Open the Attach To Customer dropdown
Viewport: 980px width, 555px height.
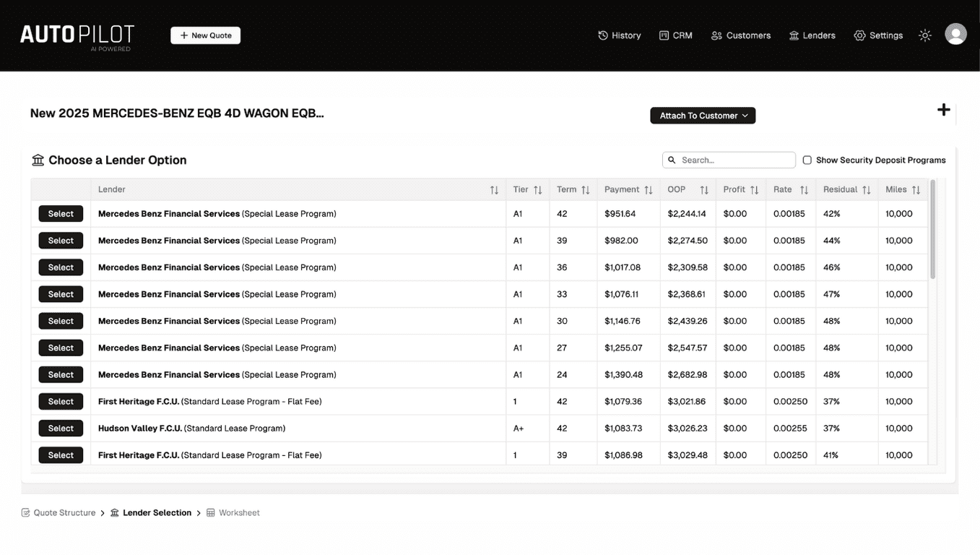(x=703, y=116)
